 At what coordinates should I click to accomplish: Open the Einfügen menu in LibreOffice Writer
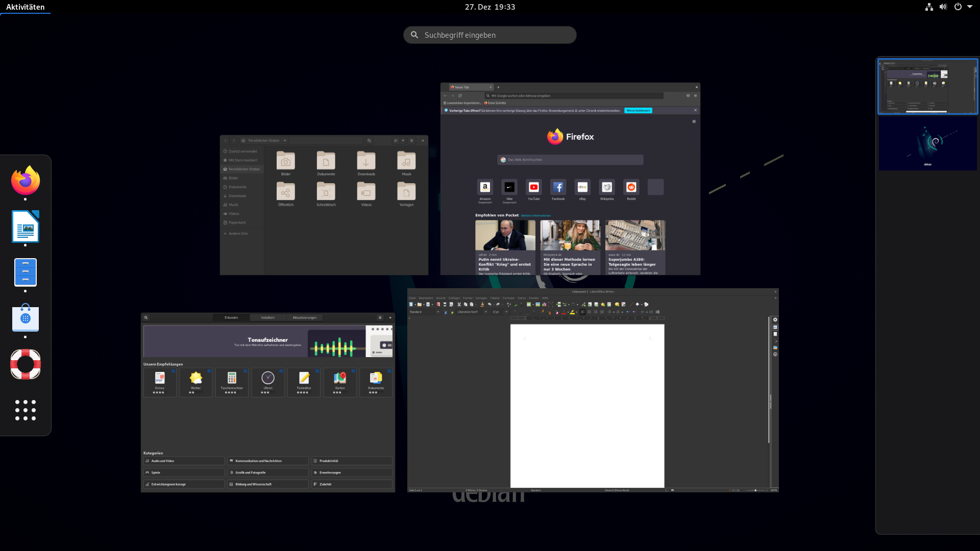(x=455, y=298)
